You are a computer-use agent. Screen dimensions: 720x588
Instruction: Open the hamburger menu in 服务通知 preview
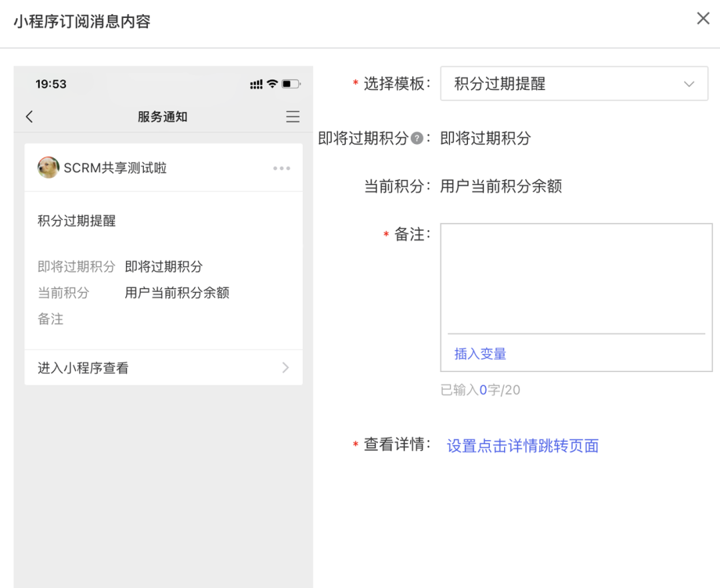pyautogui.click(x=292, y=116)
